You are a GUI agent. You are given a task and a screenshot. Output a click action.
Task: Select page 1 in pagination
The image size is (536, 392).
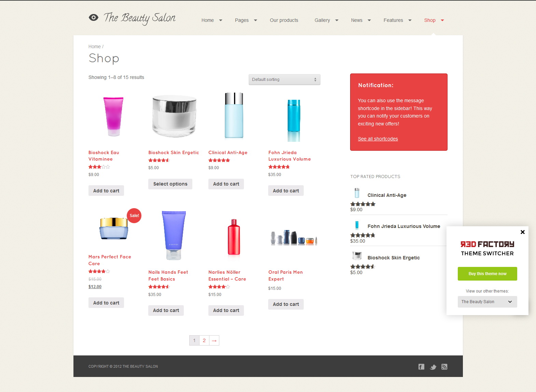coord(194,340)
